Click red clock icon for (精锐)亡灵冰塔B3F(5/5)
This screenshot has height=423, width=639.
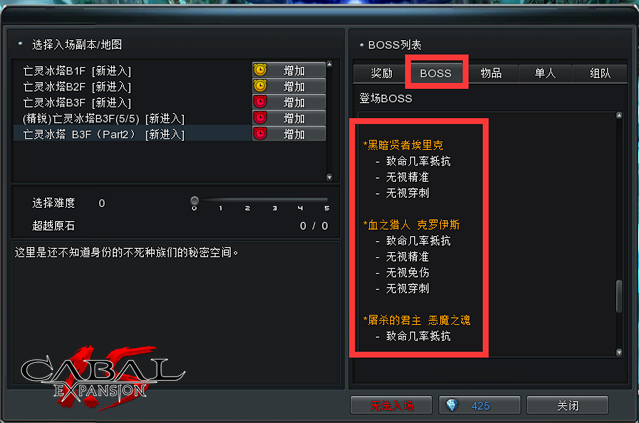pos(260,118)
